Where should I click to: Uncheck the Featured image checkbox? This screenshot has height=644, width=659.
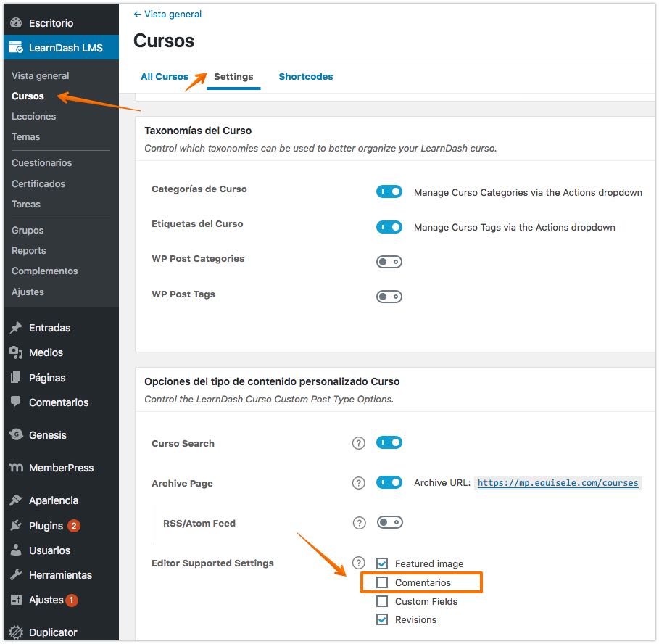(382, 563)
